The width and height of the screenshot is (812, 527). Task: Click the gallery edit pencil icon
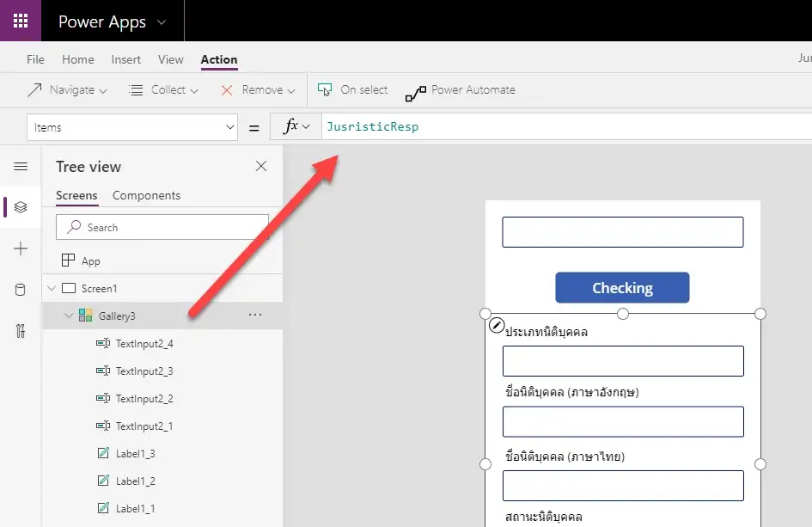coord(496,325)
